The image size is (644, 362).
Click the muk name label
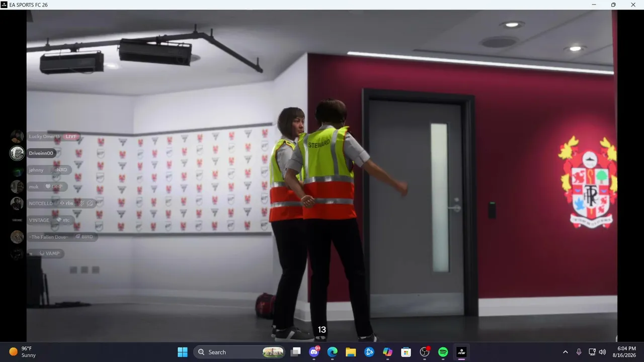[x=34, y=187]
